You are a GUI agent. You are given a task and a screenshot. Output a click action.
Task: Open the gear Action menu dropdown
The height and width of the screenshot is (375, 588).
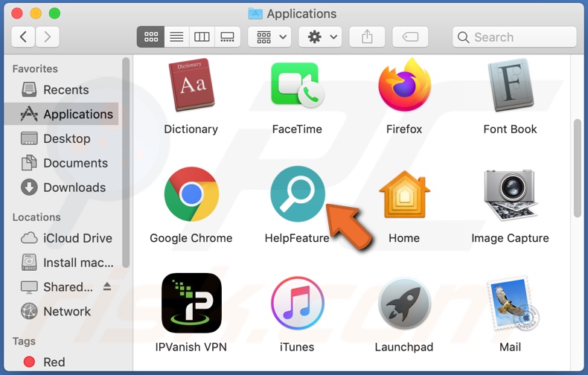click(x=320, y=36)
